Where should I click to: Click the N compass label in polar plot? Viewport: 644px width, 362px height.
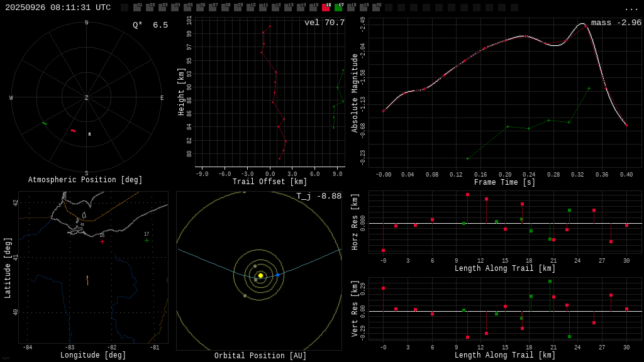coord(86,23)
